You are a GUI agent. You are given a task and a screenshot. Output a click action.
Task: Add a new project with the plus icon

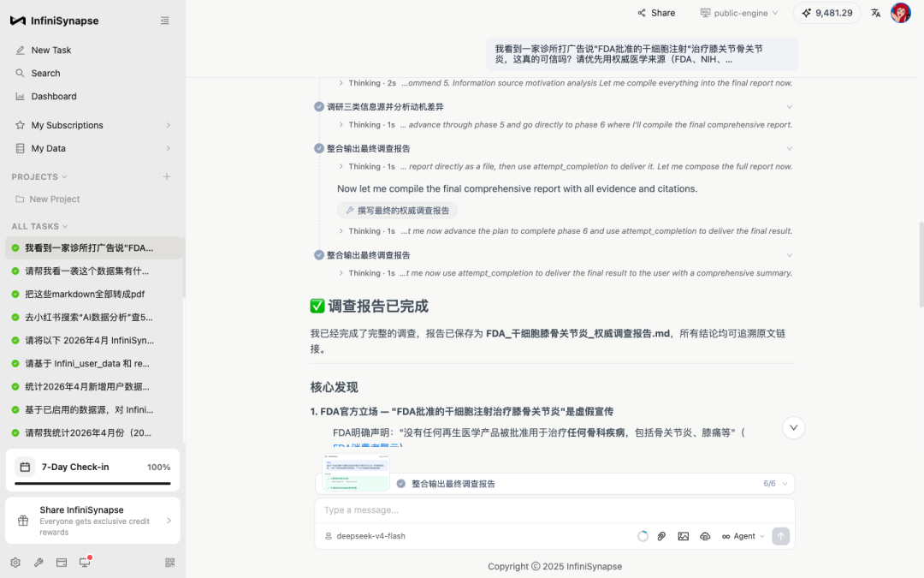tap(167, 176)
